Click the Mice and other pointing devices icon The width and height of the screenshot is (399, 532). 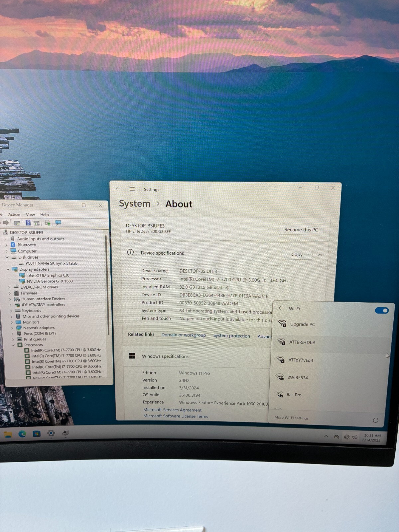[x=18, y=316]
